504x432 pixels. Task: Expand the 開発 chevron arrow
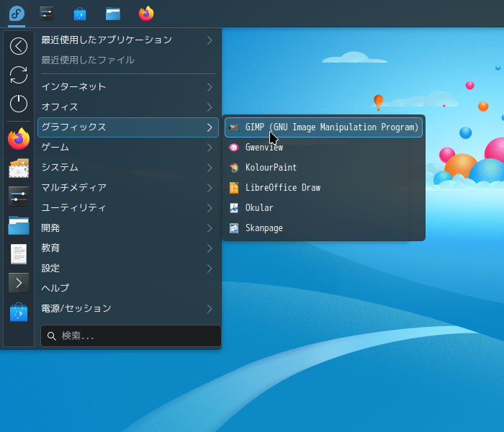210,228
